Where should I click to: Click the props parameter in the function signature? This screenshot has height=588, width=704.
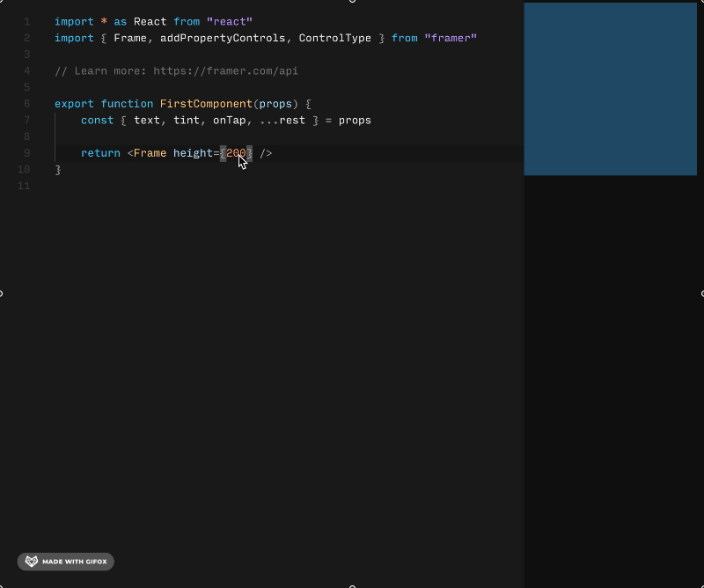coord(275,104)
